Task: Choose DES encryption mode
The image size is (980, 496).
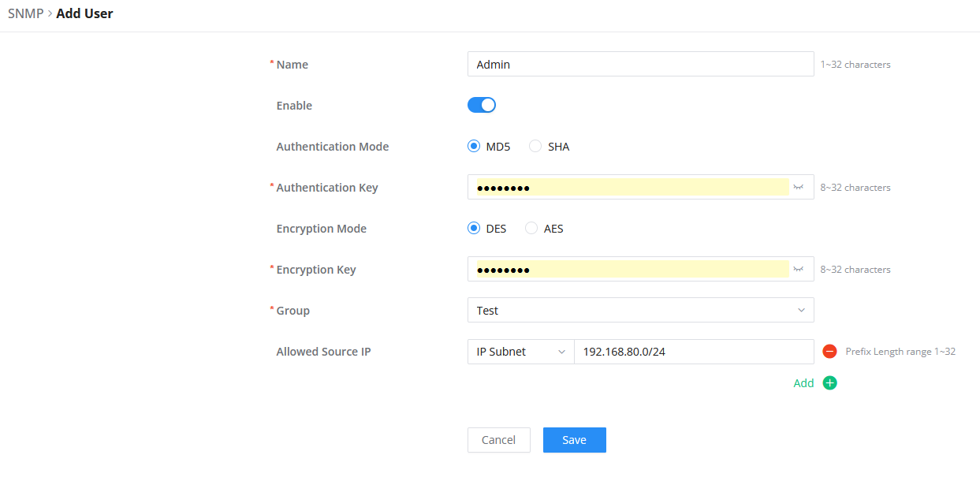Action: point(474,229)
